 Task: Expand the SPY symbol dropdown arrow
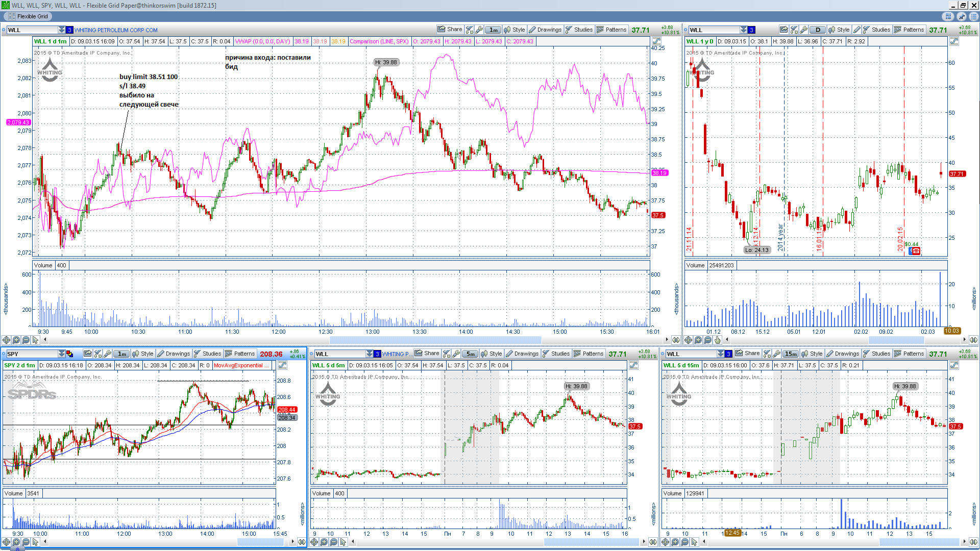[x=62, y=354]
